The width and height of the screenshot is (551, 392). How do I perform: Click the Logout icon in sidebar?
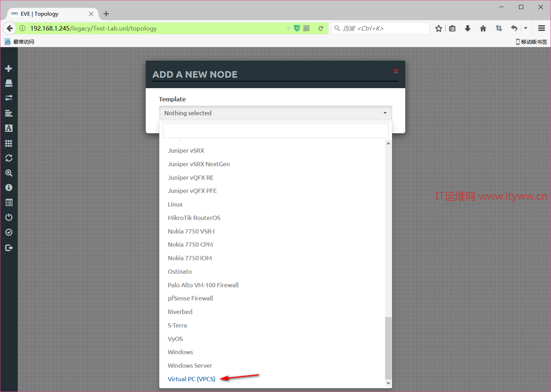click(9, 247)
